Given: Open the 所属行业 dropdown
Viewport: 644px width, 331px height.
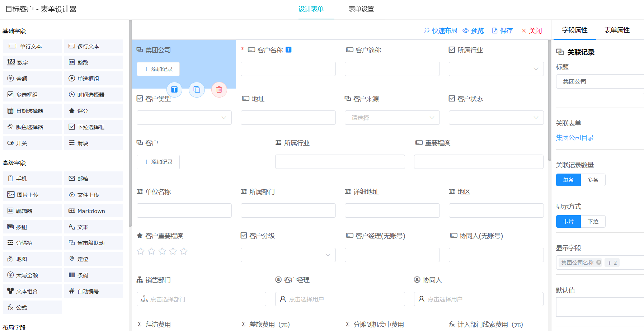Looking at the screenshot, I should coord(495,68).
